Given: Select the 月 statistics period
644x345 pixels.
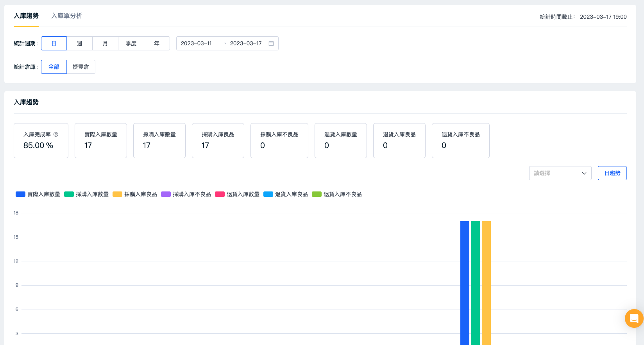Looking at the screenshot, I should pos(106,43).
